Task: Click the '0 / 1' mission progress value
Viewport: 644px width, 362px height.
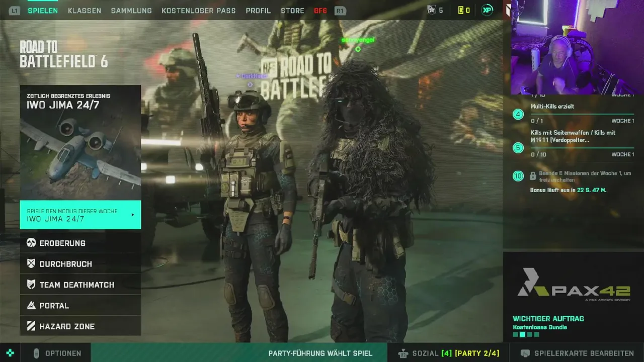Action: pyautogui.click(x=537, y=121)
